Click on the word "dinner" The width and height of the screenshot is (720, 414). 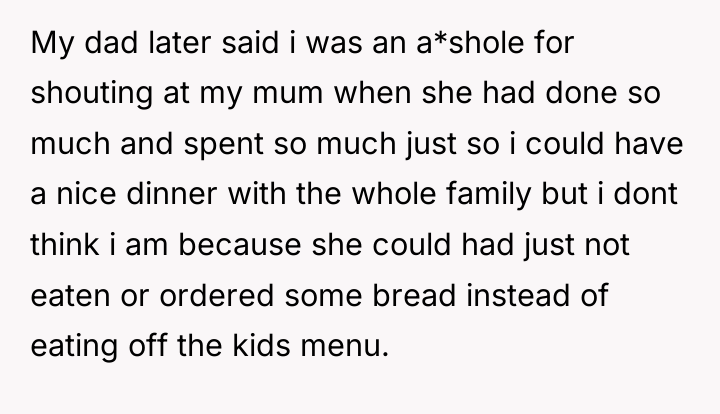tap(171, 194)
